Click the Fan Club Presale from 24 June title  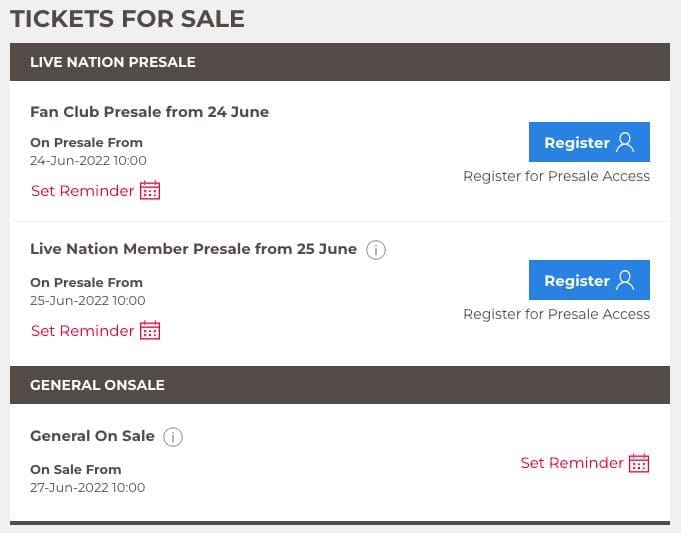click(x=149, y=112)
